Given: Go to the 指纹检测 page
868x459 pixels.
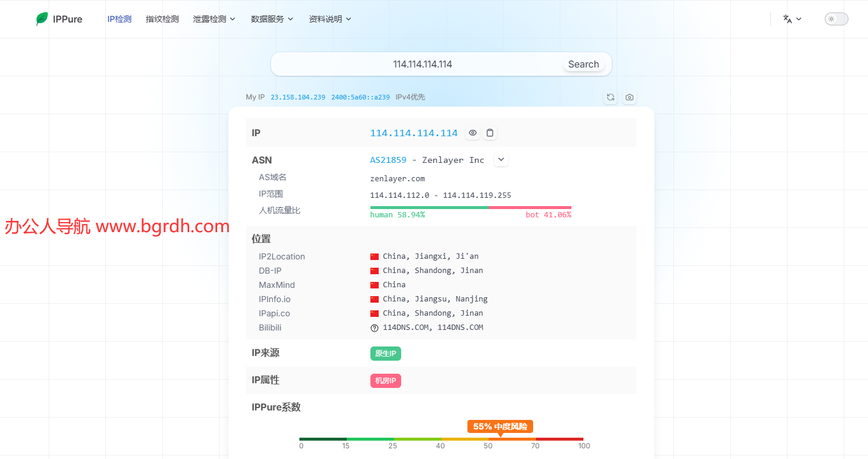Looking at the screenshot, I should 162,19.
